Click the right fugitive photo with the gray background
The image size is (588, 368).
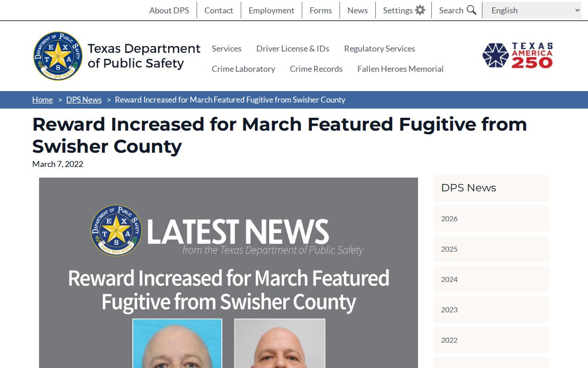280,343
